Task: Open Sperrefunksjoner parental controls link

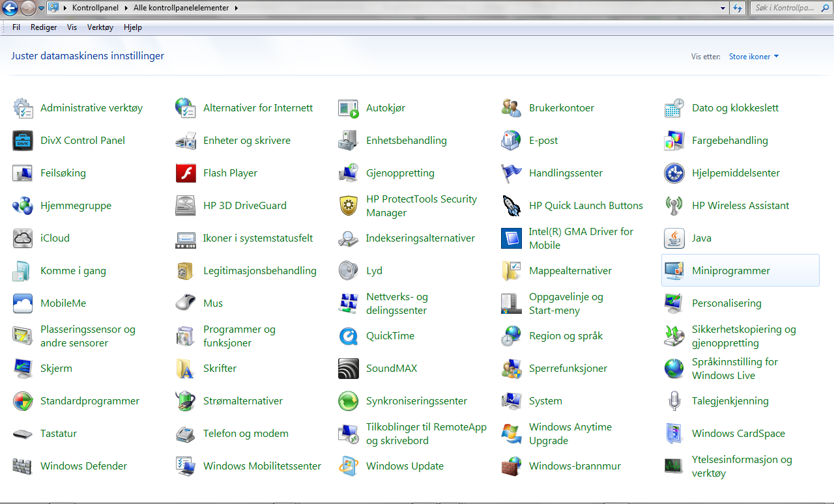Action: (568, 369)
